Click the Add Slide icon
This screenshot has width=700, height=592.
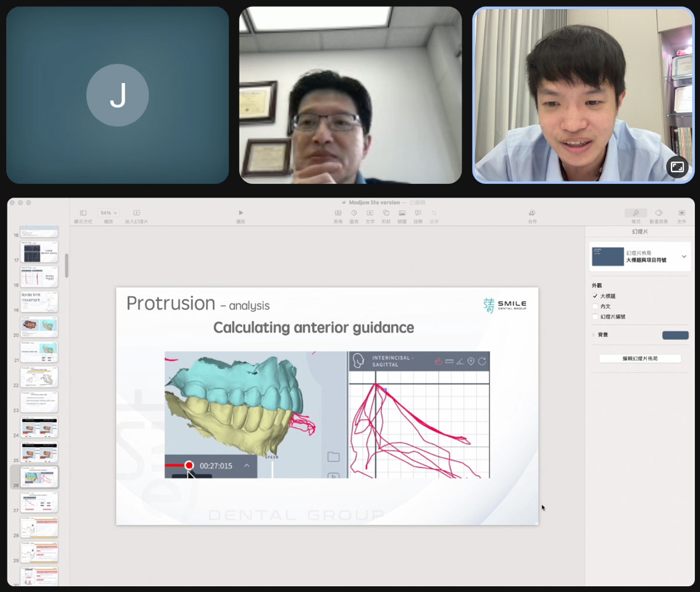136,213
